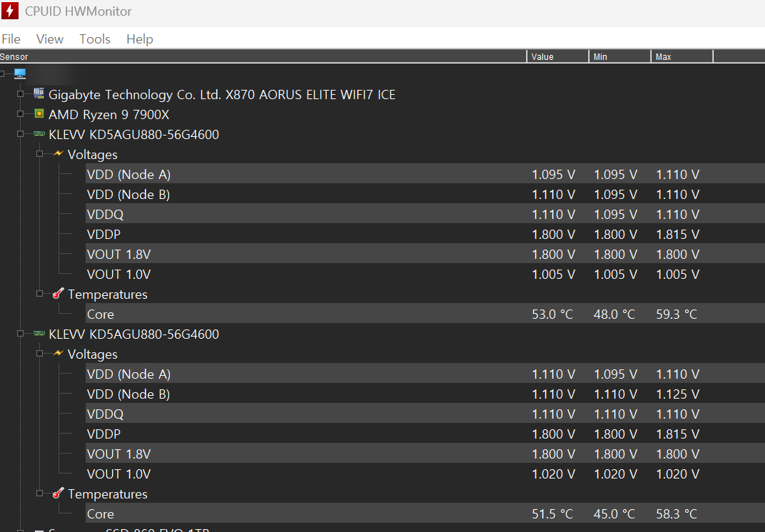Click the 48.0 °C min temperature value
The width and height of the screenshot is (765, 532).
click(x=614, y=314)
